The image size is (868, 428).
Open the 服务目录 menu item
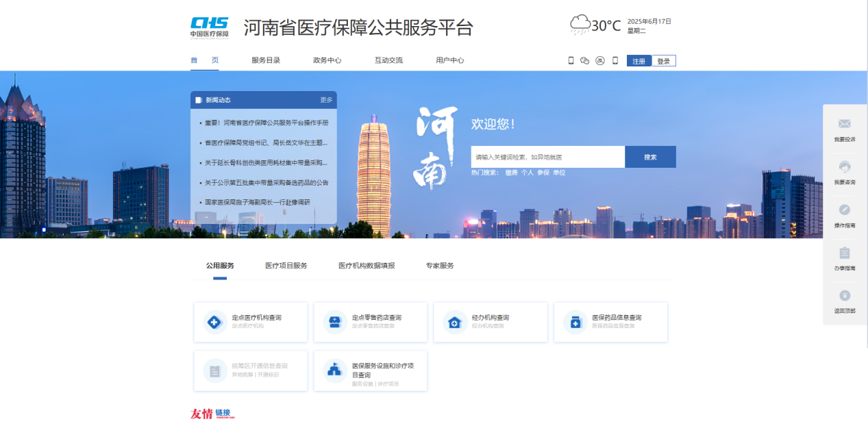pyautogui.click(x=267, y=60)
